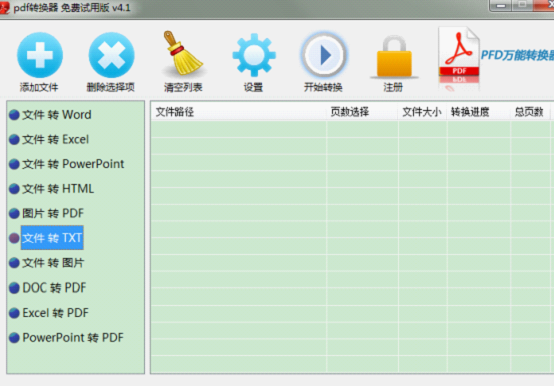Select the 文件 转 Word mode

pos(57,115)
